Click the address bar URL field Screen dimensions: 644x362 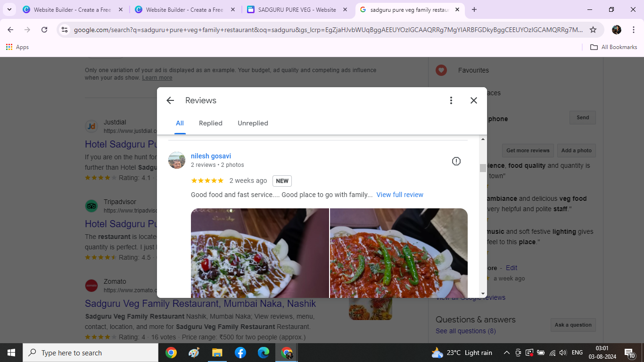328,30
